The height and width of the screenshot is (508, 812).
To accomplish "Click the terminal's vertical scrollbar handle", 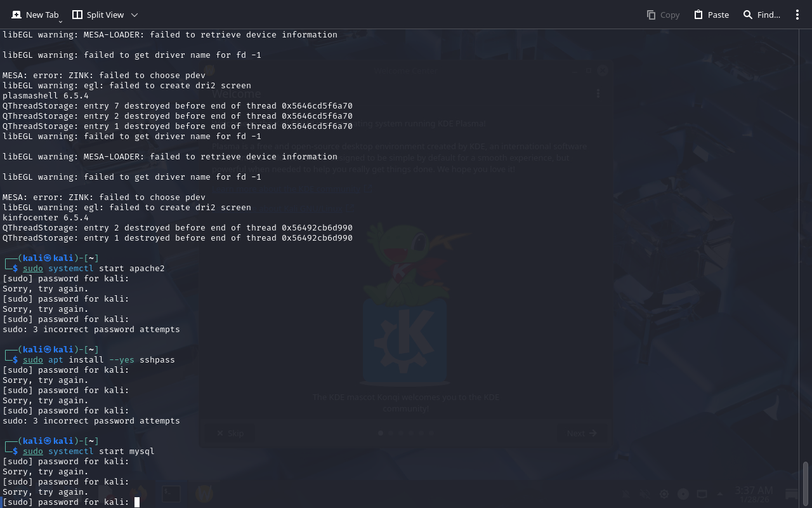I will [x=806, y=484].
